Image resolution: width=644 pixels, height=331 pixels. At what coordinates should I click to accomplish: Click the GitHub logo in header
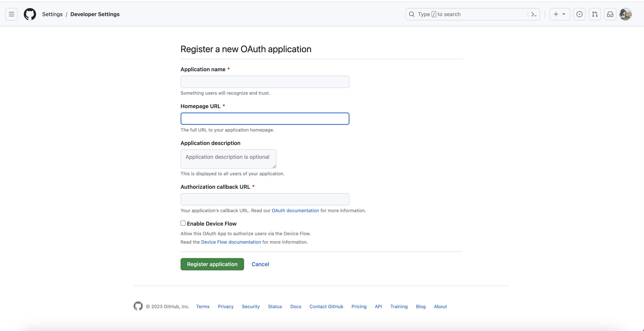coord(30,14)
